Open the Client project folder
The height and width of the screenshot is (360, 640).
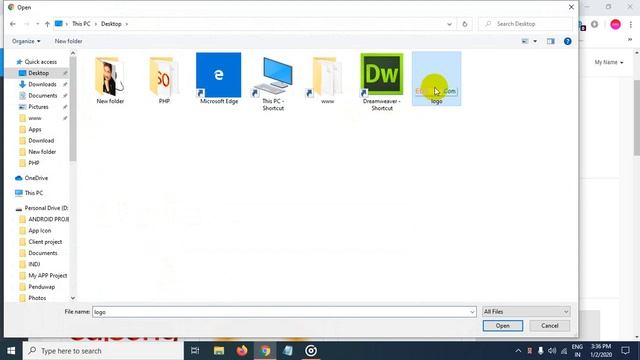45,242
